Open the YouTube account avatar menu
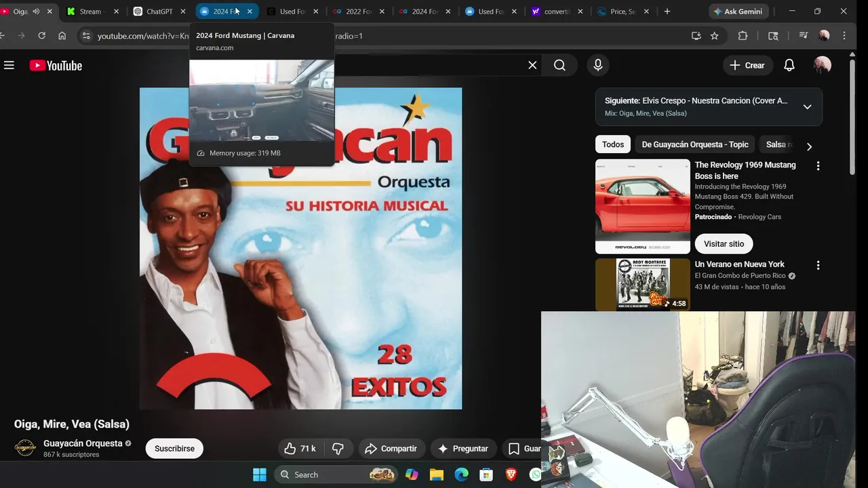 822,65
